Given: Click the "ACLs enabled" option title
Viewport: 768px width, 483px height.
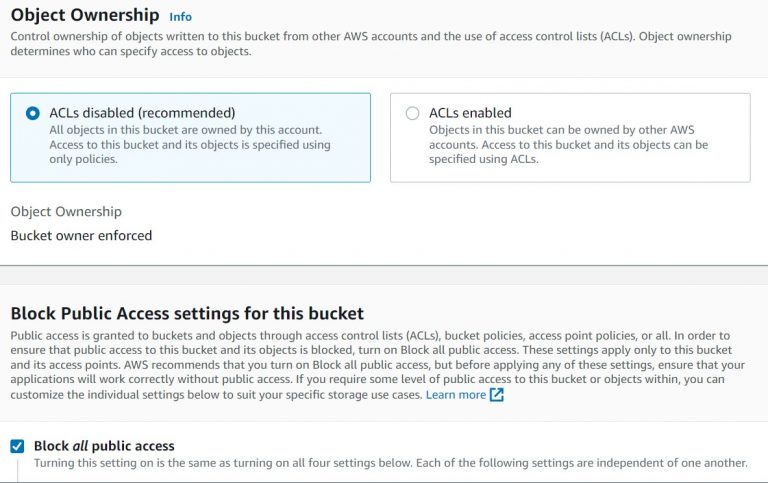Looking at the screenshot, I should [x=470, y=113].
